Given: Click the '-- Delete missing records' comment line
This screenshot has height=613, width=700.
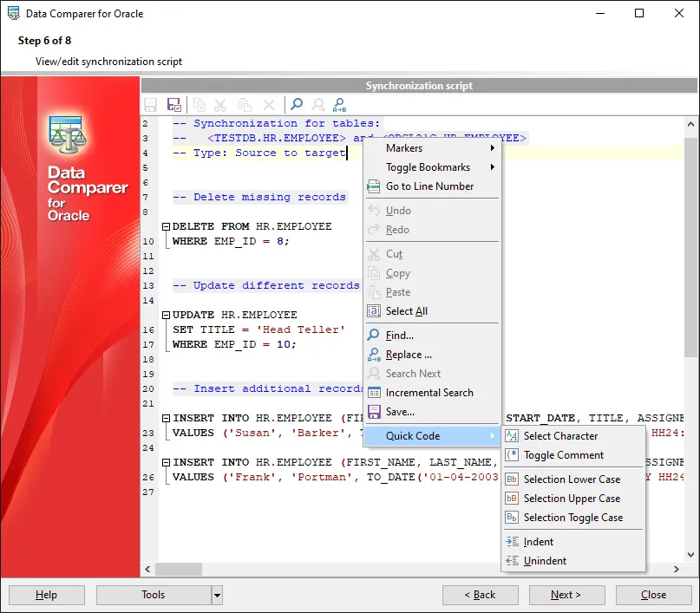Looking at the screenshot, I should (259, 197).
